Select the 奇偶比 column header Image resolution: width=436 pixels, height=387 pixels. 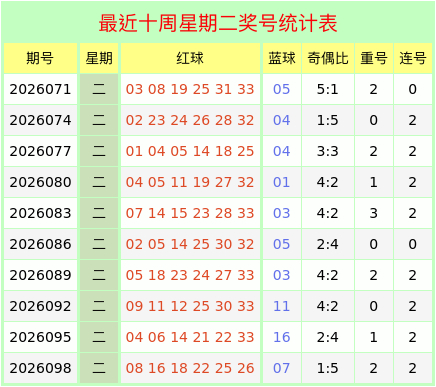click(328, 58)
